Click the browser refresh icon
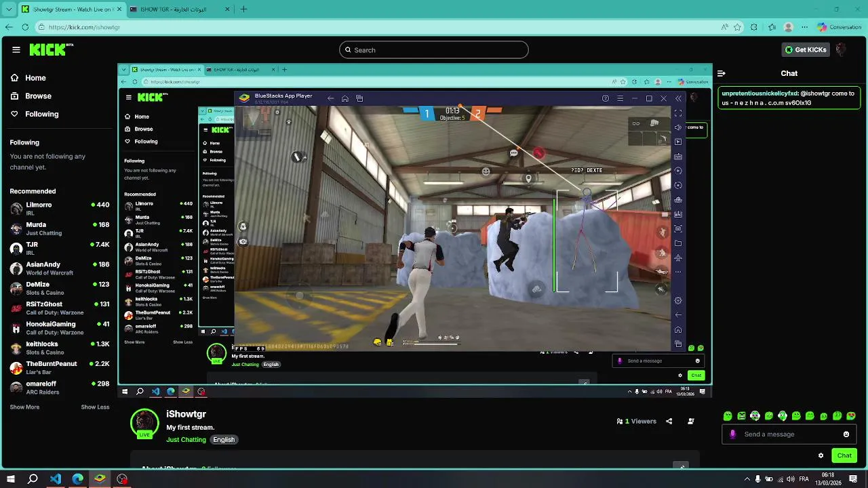Viewport: 868px width, 488px height. click(25, 27)
